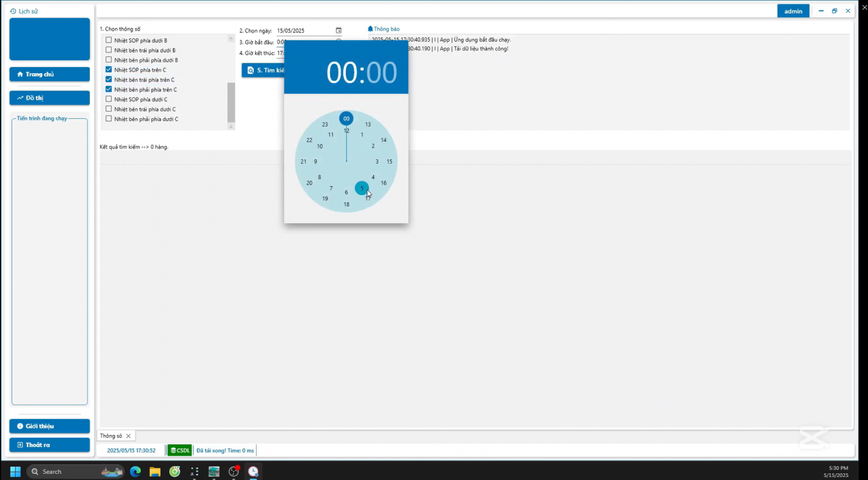The width and height of the screenshot is (868, 480).
Task: Click the Windows Start button
Action: pos(15,471)
